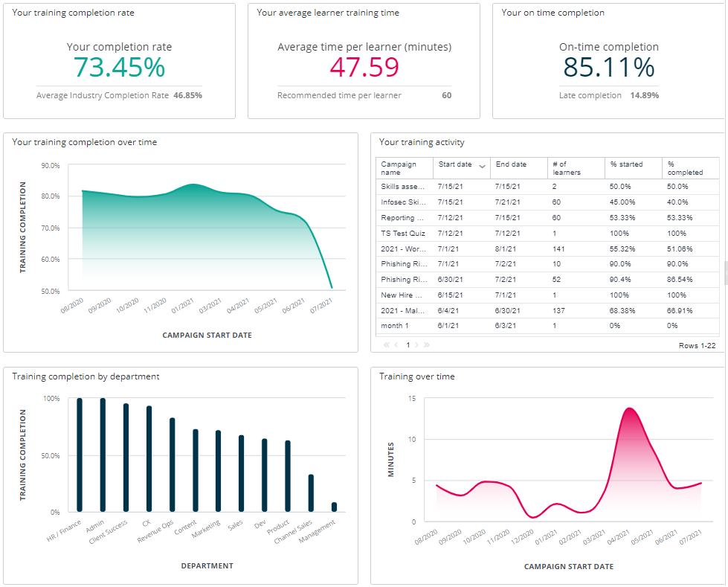
Task: Sort by the '% completed' column header
Action: pyautogui.click(x=684, y=168)
